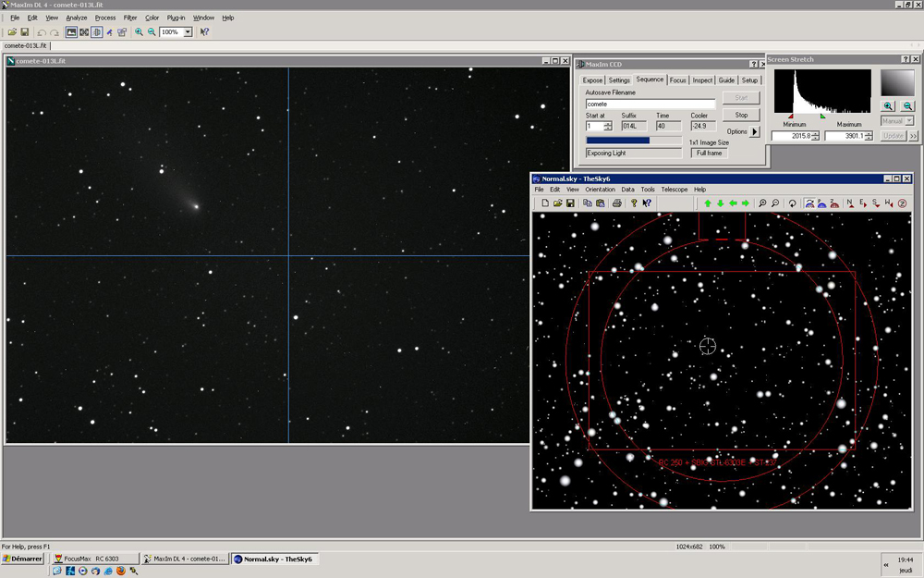Move sky chart left with green arrow
924x578 pixels.
733,203
